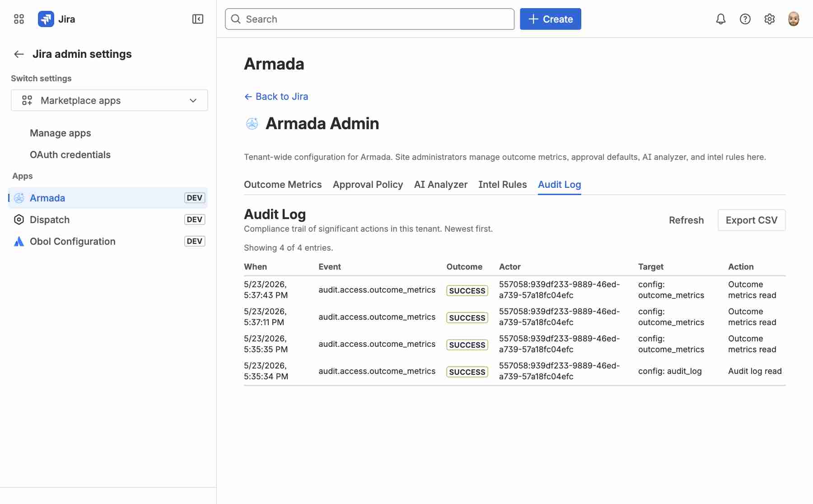Click the Create button
Image resolution: width=813 pixels, height=504 pixels.
pos(551,19)
